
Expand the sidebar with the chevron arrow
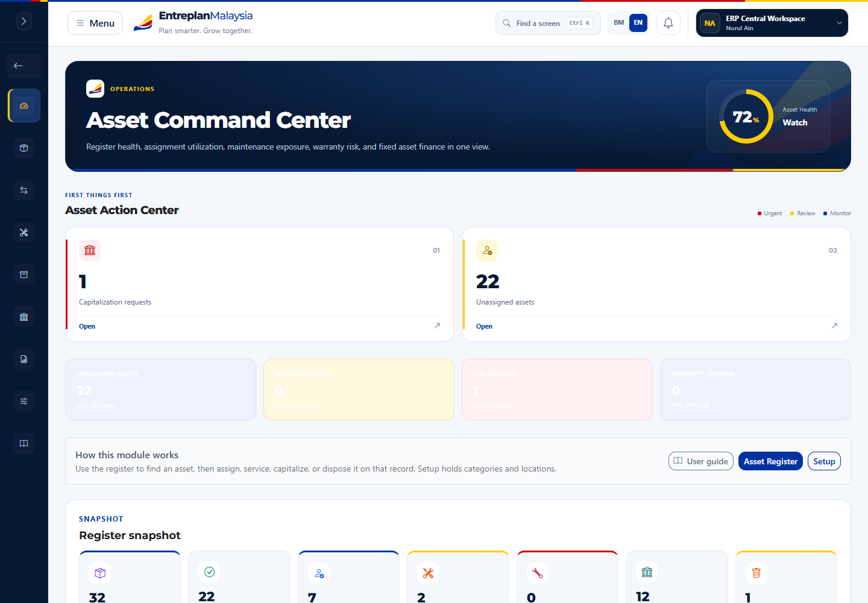(x=24, y=21)
